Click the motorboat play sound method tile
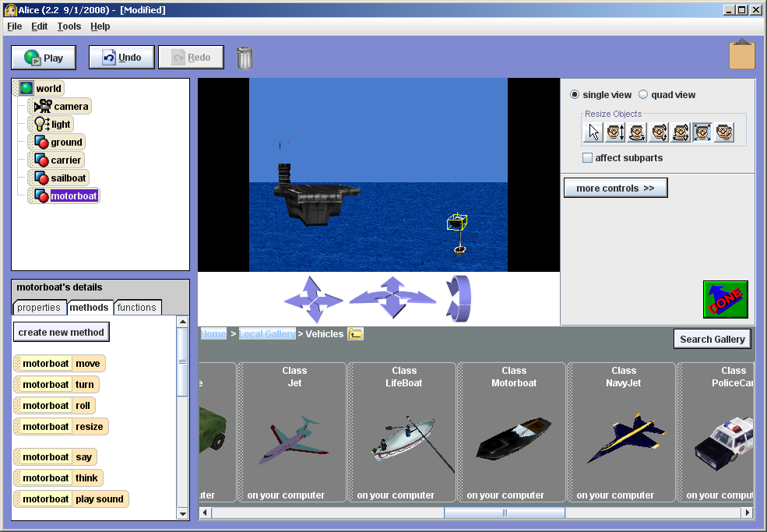 click(72, 499)
